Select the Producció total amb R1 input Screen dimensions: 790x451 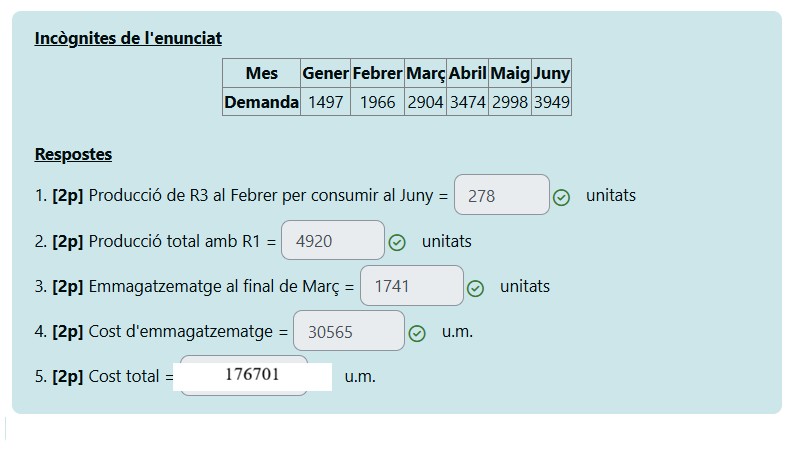[332, 241]
